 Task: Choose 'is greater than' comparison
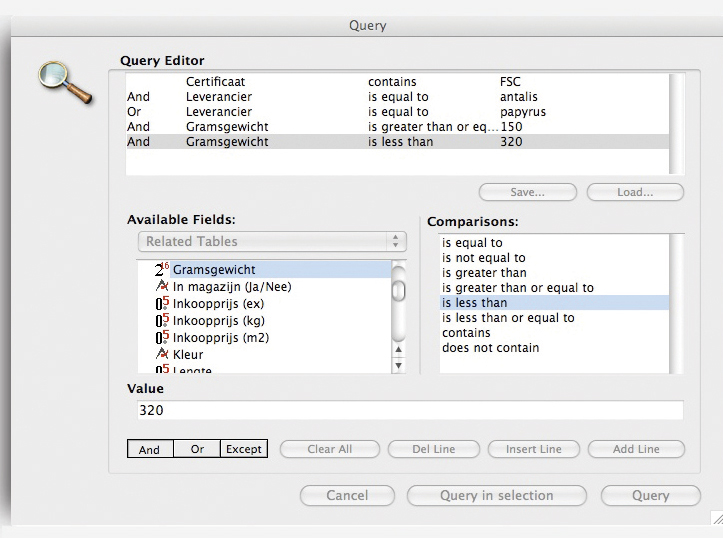point(554,272)
